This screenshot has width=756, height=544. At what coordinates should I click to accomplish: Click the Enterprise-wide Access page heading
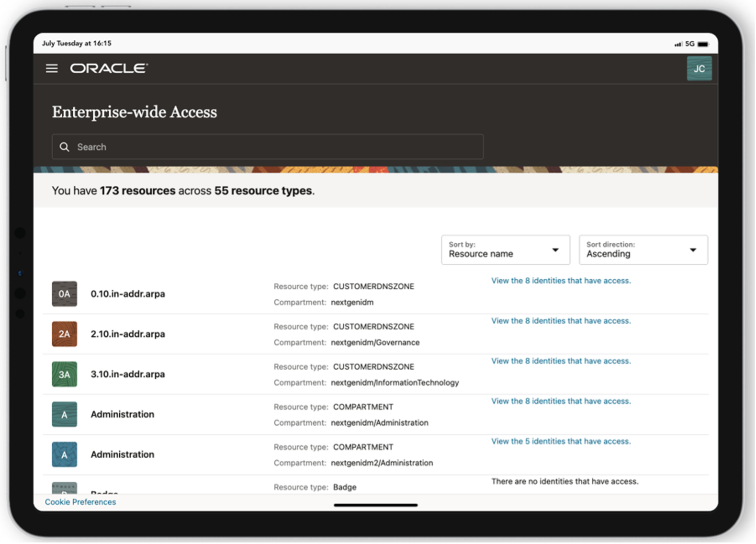click(135, 112)
